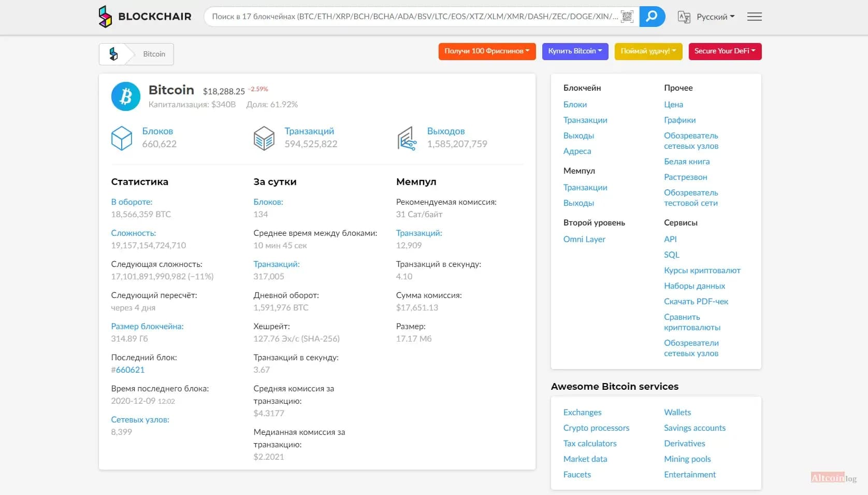This screenshot has width=868, height=495.
Task: Click the breadcrumb home cube icon
Action: point(113,54)
